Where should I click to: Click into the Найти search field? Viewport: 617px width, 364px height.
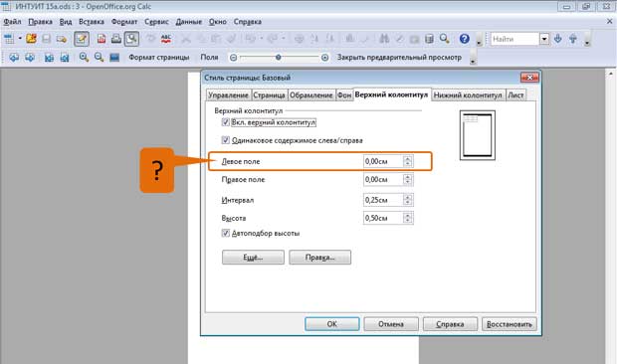[514, 39]
